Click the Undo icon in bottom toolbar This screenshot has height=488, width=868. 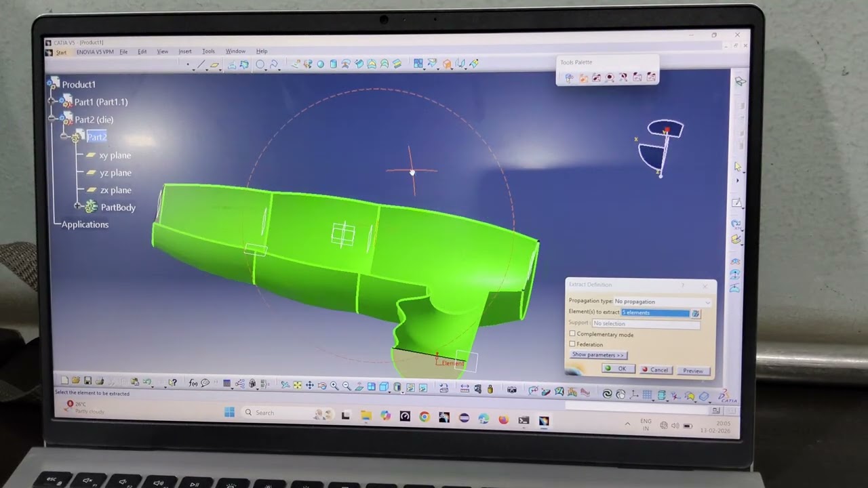click(x=146, y=382)
